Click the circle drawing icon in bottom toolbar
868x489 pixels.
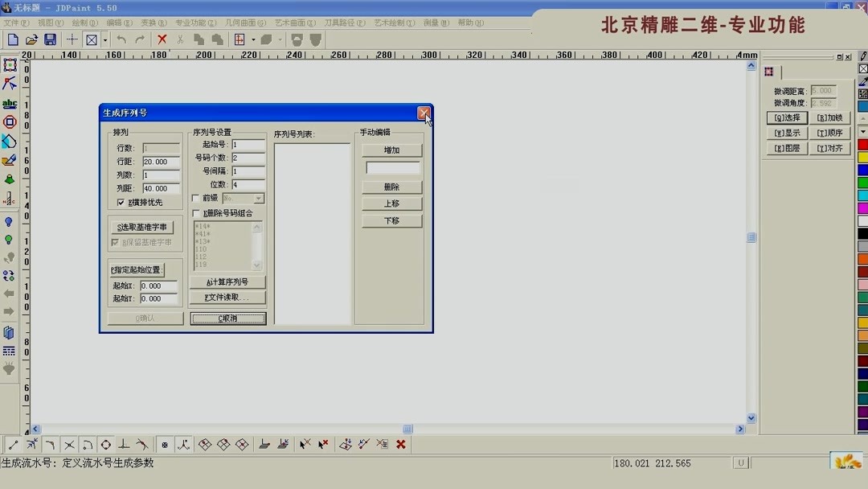pyautogui.click(x=104, y=443)
